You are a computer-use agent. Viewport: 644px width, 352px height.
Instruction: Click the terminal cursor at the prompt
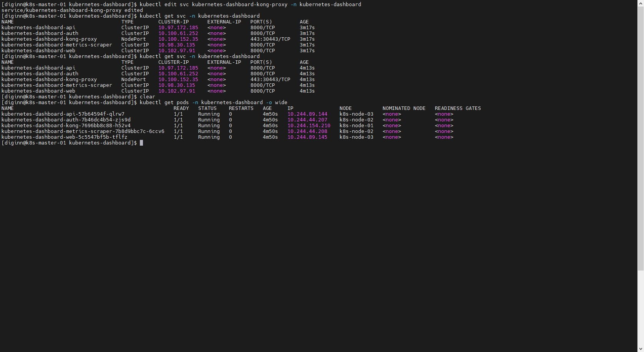click(x=141, y=143)
